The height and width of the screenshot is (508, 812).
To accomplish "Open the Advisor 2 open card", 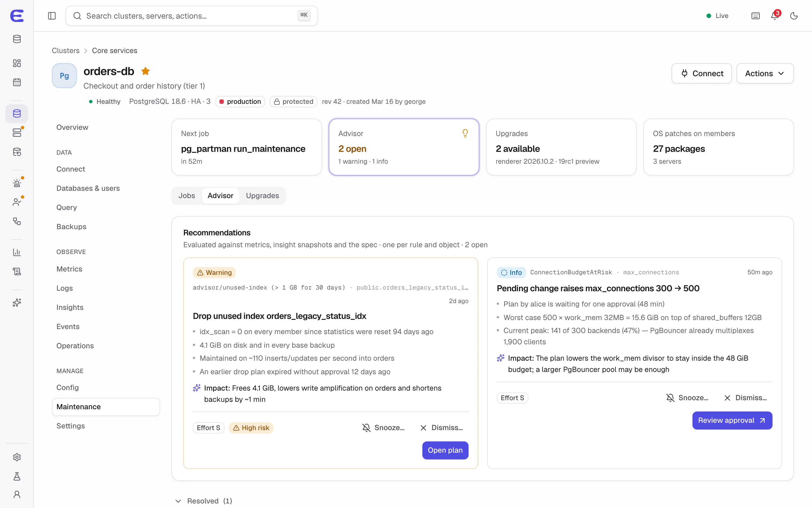I will tap(404, 147).
